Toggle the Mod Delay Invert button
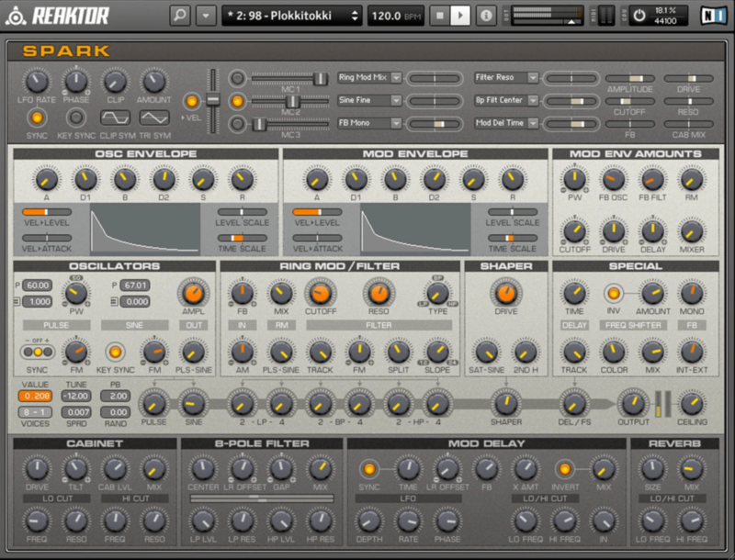 [565, 469]
